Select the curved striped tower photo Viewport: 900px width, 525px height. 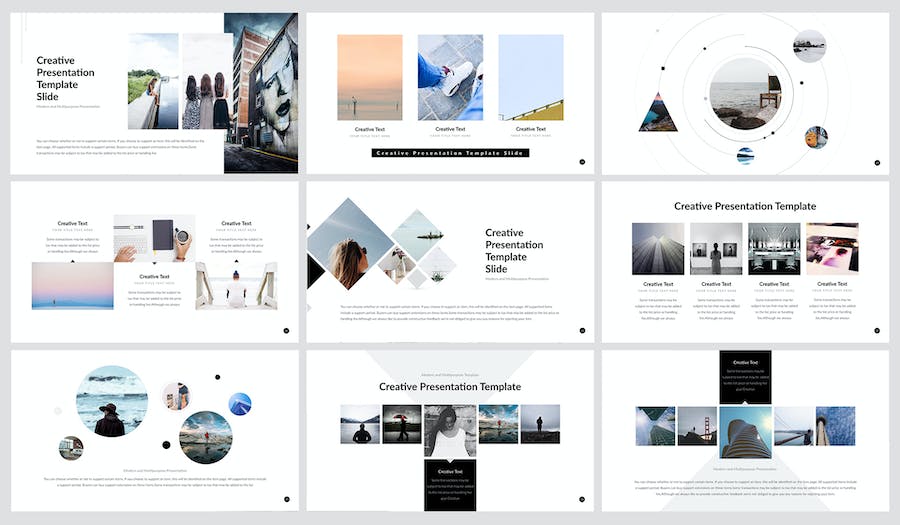(745, 433)
